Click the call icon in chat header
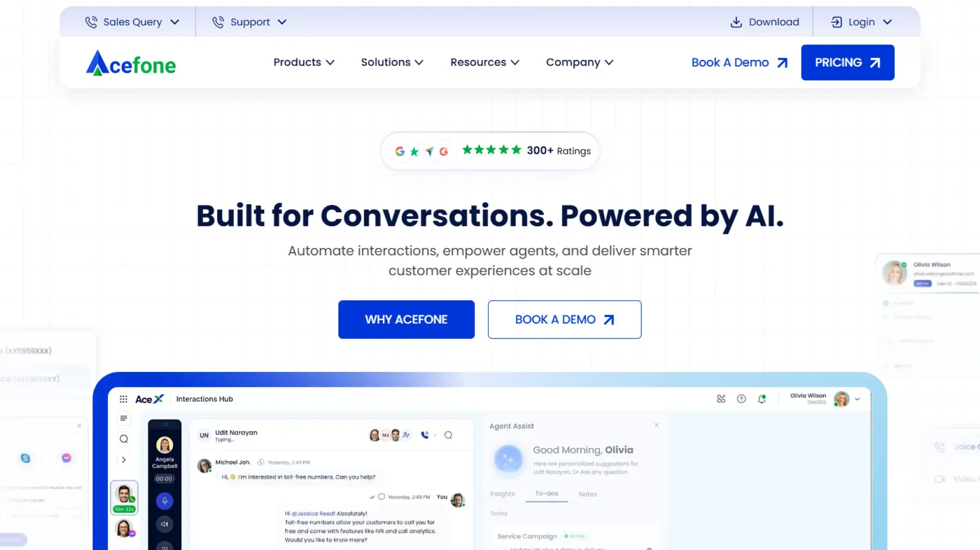Viewport: 980px width, 550px height. [x=424, y=435]
